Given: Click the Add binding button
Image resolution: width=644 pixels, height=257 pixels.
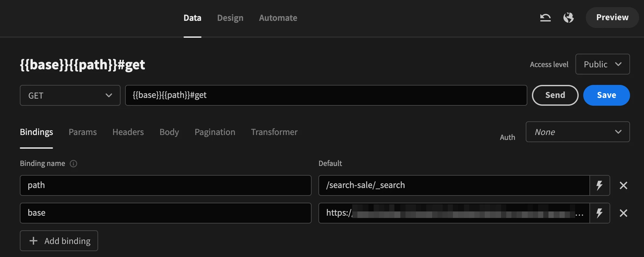Looking at the screenshot, I should coord(59,241).
